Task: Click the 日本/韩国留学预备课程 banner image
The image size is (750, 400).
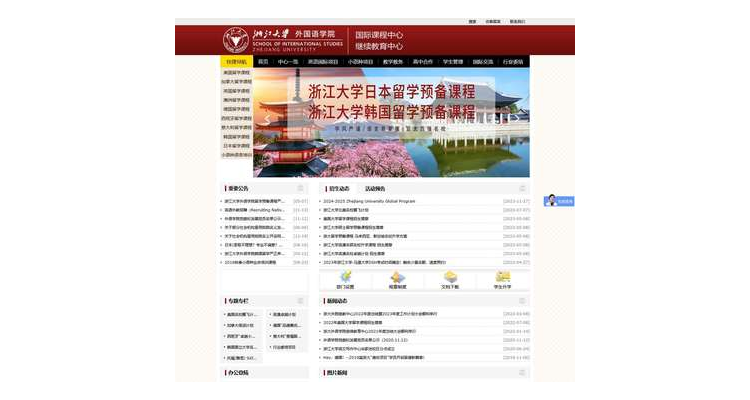Action: coord(391,122)
